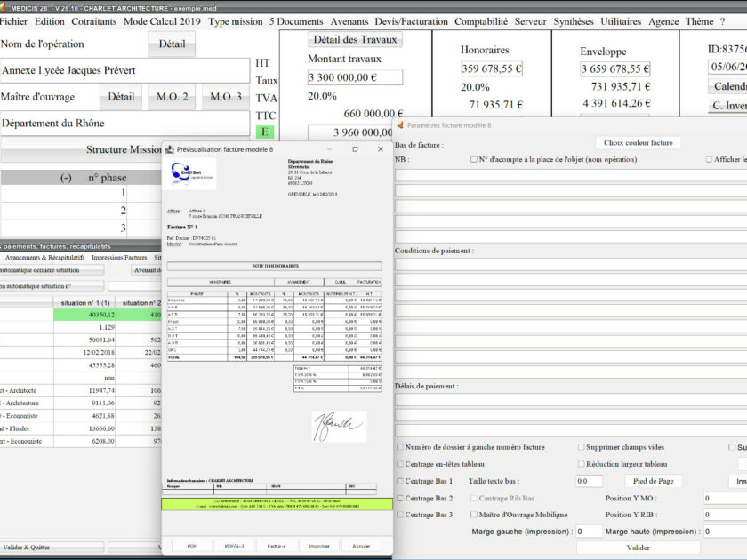Tick Numéro de dossier à gauche numéro facture
The width and height of the screenshot is (747, 560).
click(400, 447)
